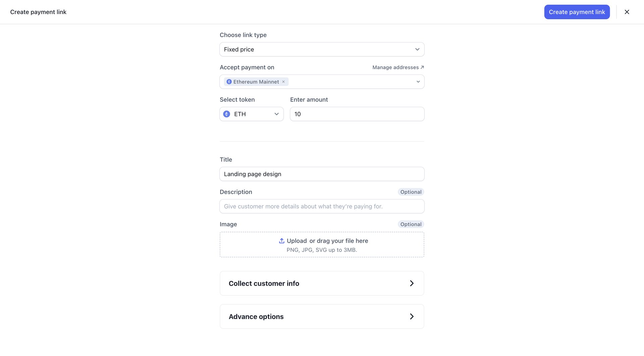This screenshot has height=356, width=644.
Task: Click the Optional badge next to Image
Action: coord(411,224)
